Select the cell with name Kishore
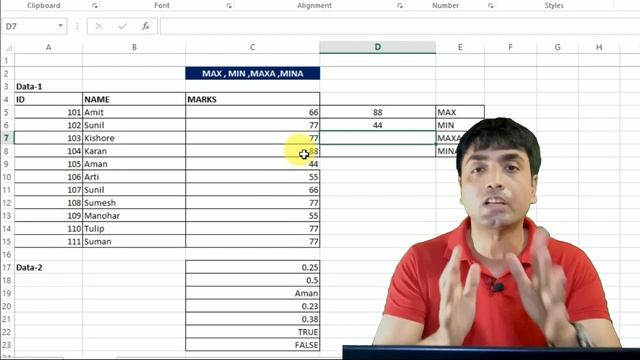This screenshot has width=640, height=360. (134, 138)
